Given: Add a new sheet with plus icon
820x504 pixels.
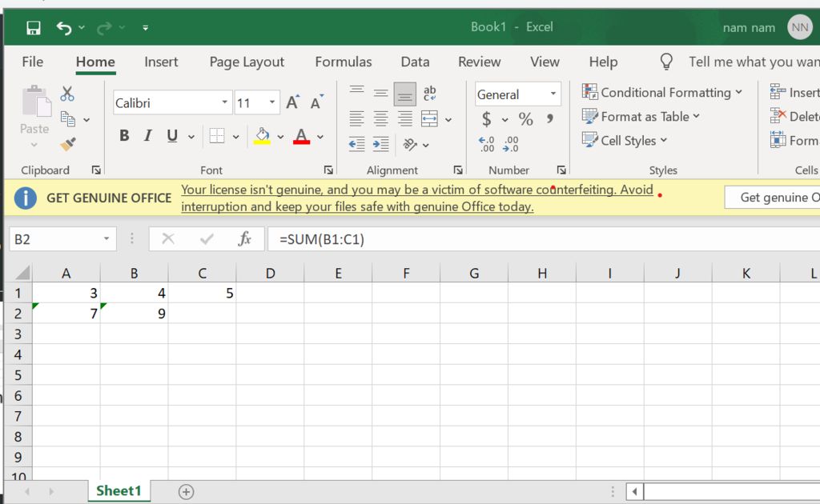Looking at the screenshot, I should pyautogui.click(x=186, y=491).
